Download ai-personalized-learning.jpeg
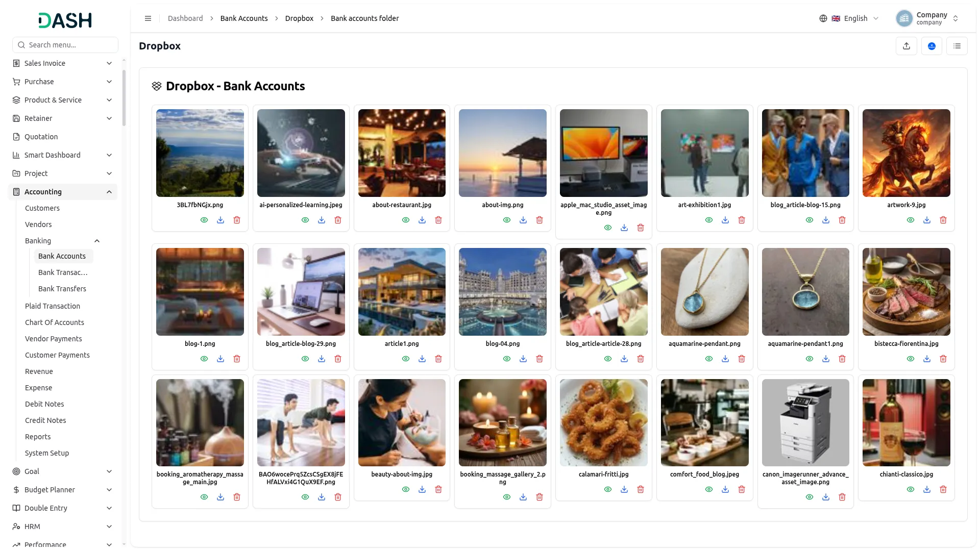The height and width of the screenshot is (551, 980). pyautogui.click(x=322, y=220)
